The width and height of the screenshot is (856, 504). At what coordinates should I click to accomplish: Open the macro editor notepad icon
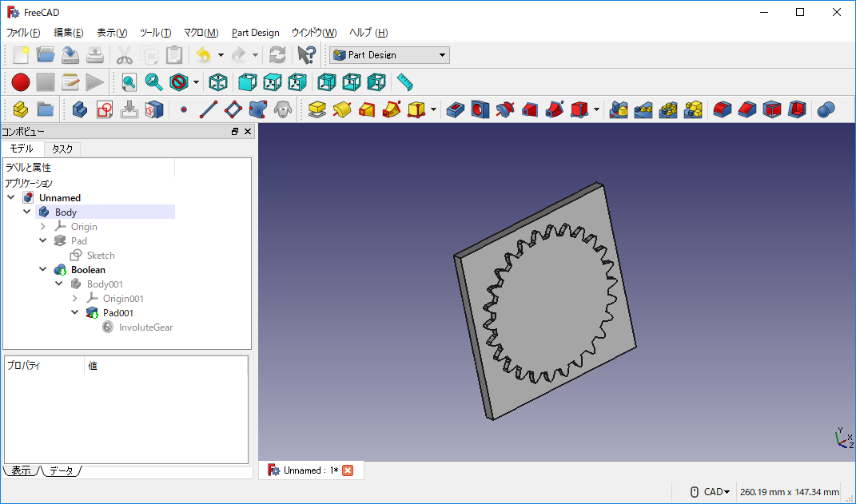[70, 83]
